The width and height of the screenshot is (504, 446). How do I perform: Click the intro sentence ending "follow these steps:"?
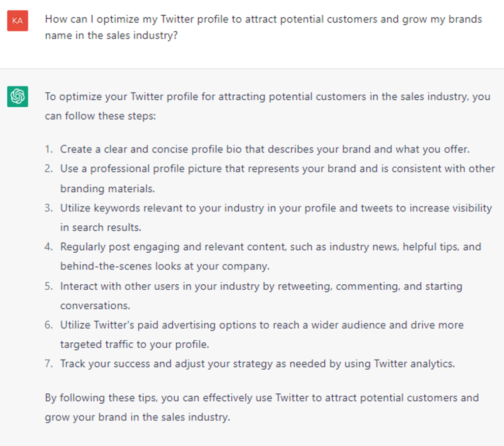(267, 106)
